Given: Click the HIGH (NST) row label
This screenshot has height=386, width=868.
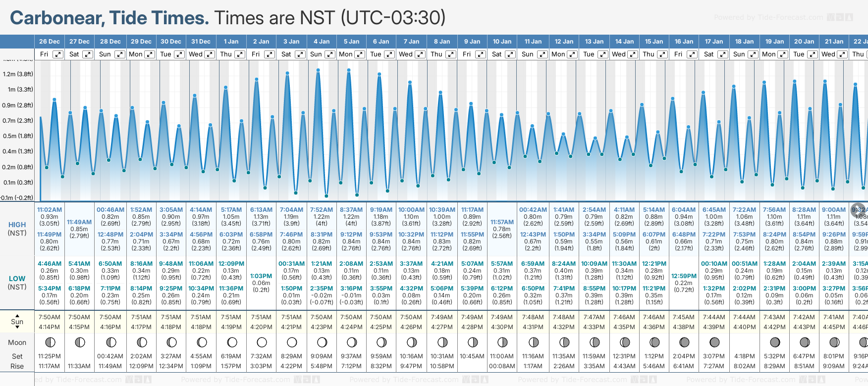Looking at the screenshot, I should (17, 229).
